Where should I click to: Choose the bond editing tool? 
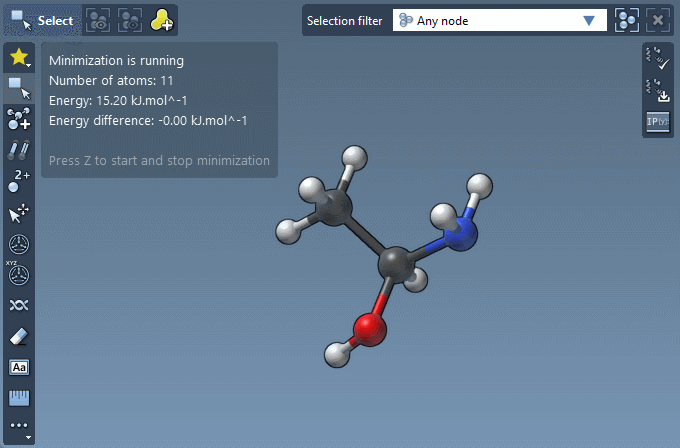pos(19,150)
